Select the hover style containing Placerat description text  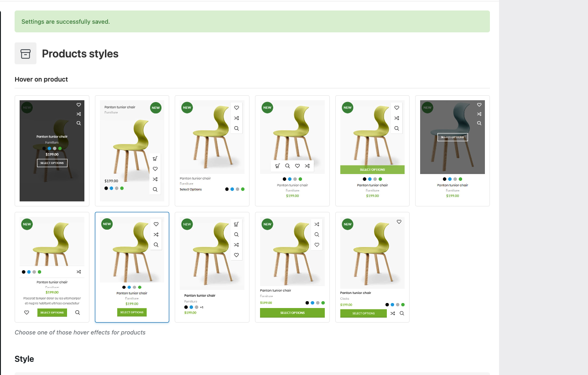[x=52, y=267]
